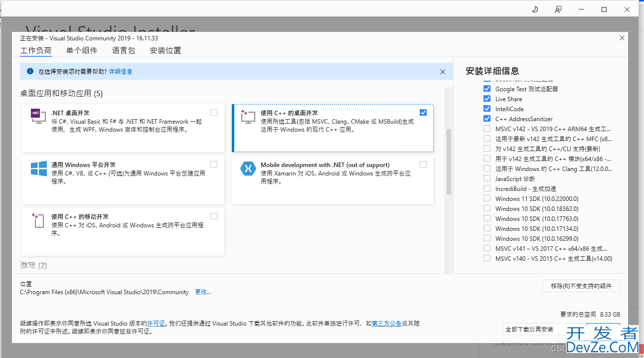The height and width of the screenshot is (358, 644).
Task: Click the feedback icon in the title bar
Action: pos(558,9)
